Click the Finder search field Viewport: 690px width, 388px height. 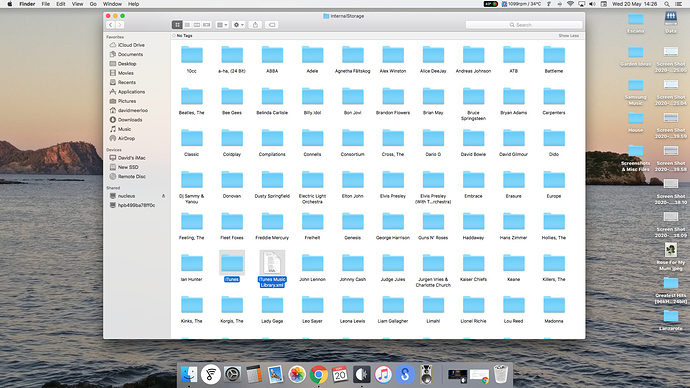coord(524,25)
